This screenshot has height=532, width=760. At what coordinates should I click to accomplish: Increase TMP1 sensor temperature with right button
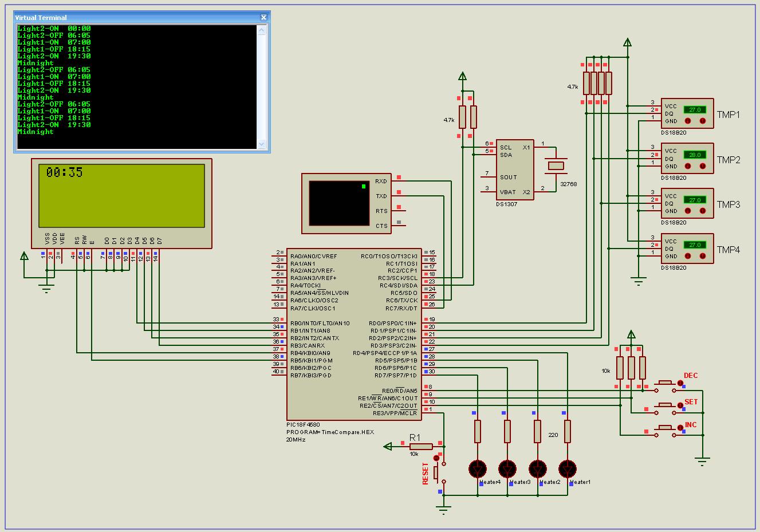pyautogui.click(x=703, y=121)
